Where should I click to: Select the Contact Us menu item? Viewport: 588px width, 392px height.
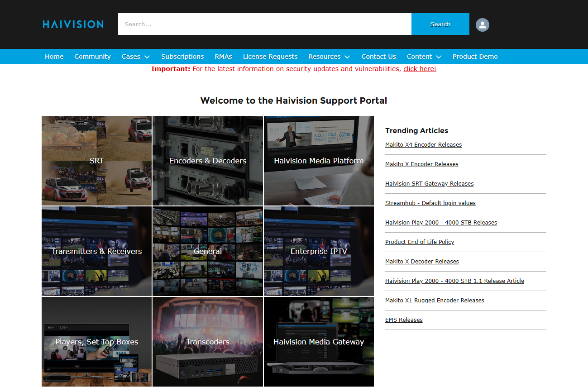pos(378,56)
